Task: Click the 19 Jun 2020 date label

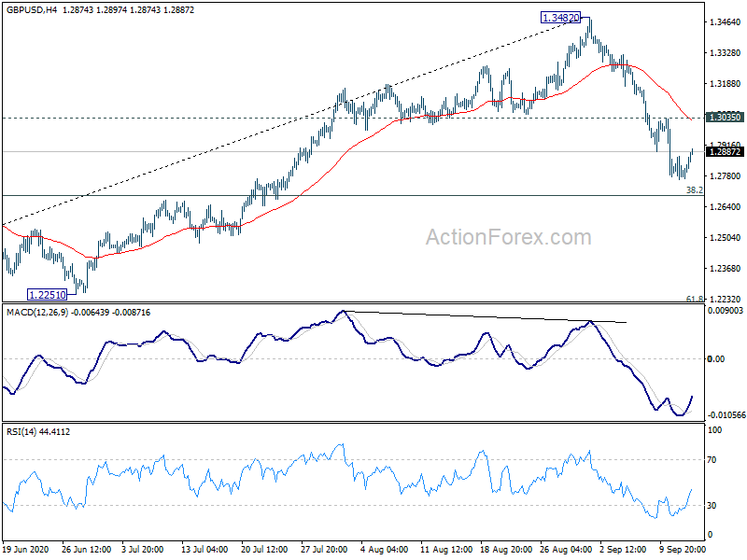Action: pos(26,549)
